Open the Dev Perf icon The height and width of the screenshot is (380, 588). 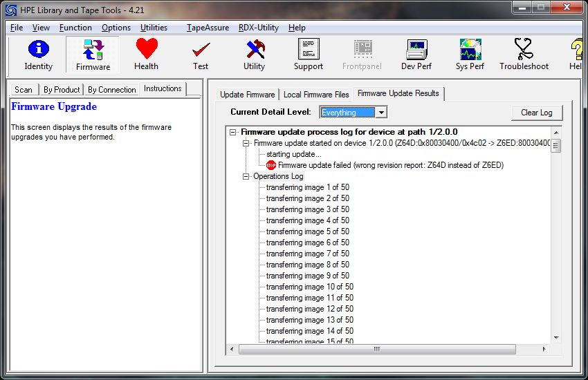coord(416,55)
